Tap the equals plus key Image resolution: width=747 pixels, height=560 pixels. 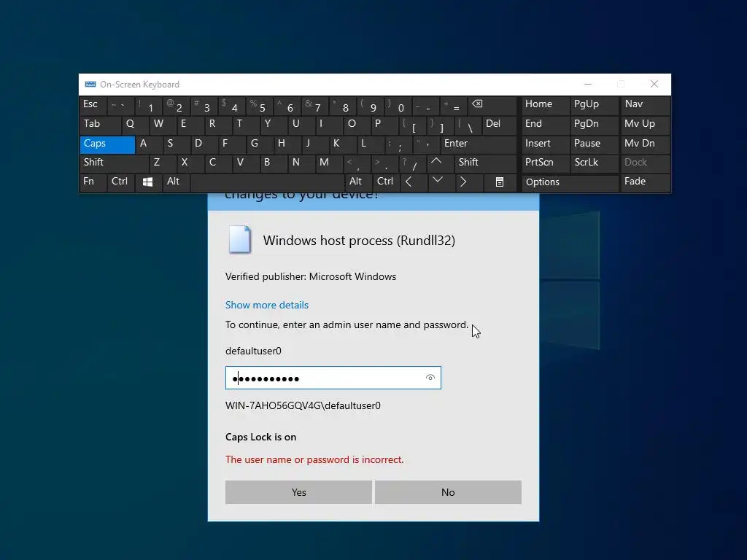[454, 105]
